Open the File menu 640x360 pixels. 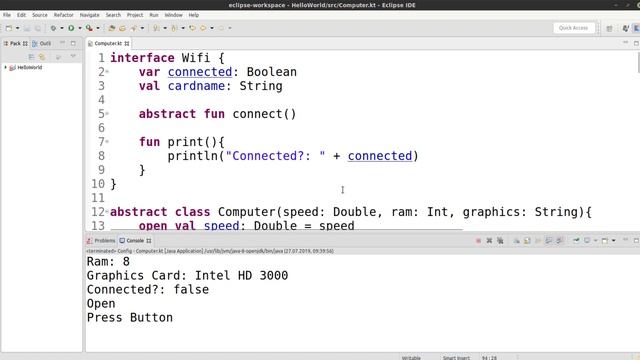(7, 15)
